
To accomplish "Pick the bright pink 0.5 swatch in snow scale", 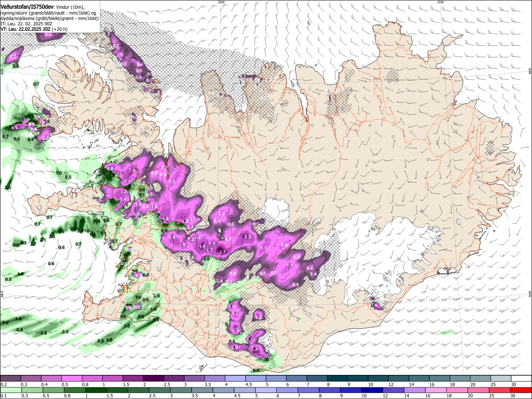I will 72,379.
